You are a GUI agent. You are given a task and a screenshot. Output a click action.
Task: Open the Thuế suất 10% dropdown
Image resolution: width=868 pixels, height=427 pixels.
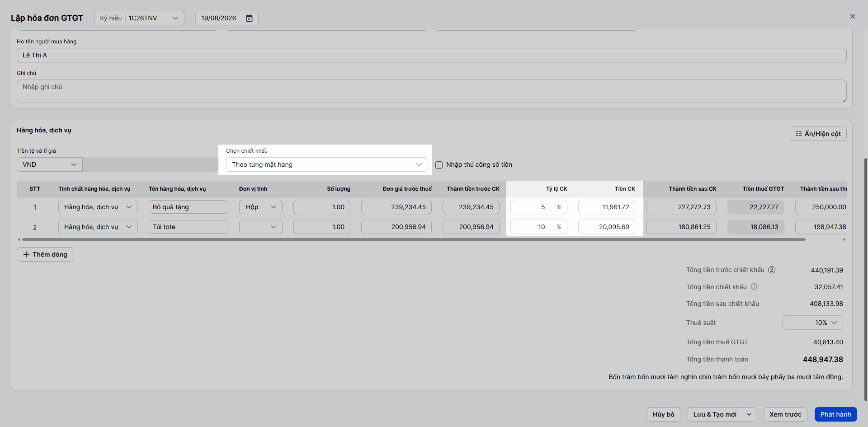[813, 323]
